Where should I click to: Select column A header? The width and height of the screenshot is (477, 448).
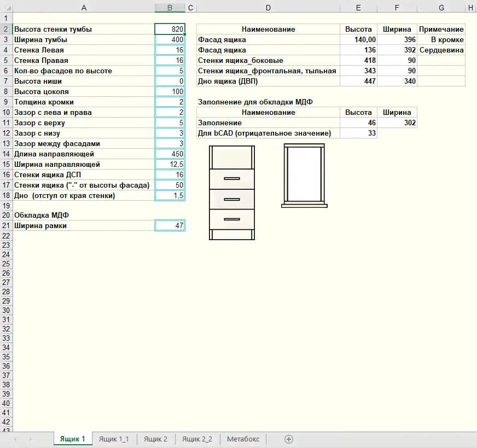tap(83, 8)
